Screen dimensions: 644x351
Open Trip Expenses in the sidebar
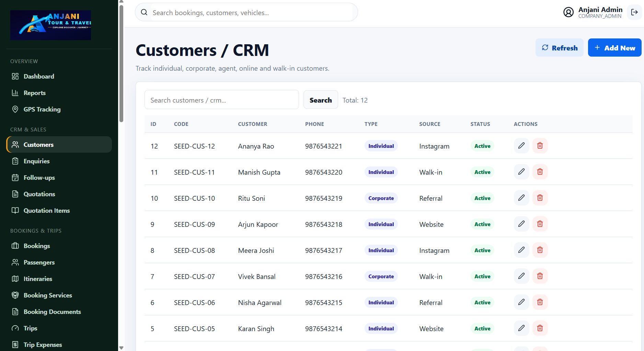pyautogui.click(x=59, y=344)
